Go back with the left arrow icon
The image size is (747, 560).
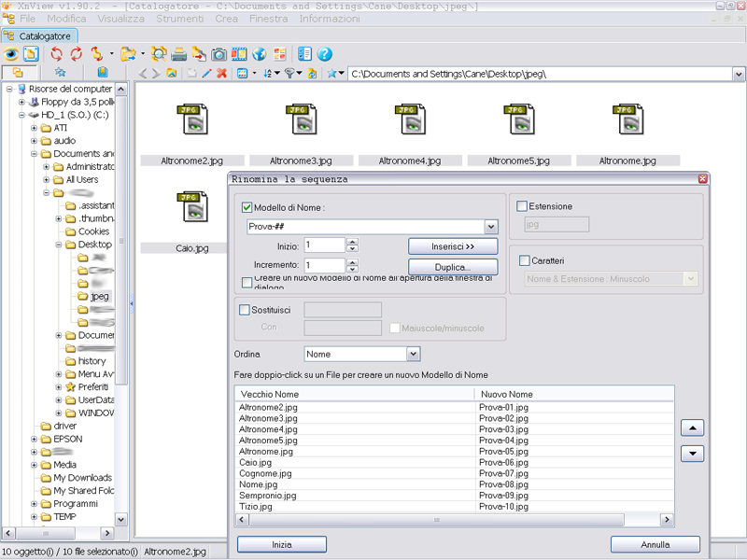[142, 74]
